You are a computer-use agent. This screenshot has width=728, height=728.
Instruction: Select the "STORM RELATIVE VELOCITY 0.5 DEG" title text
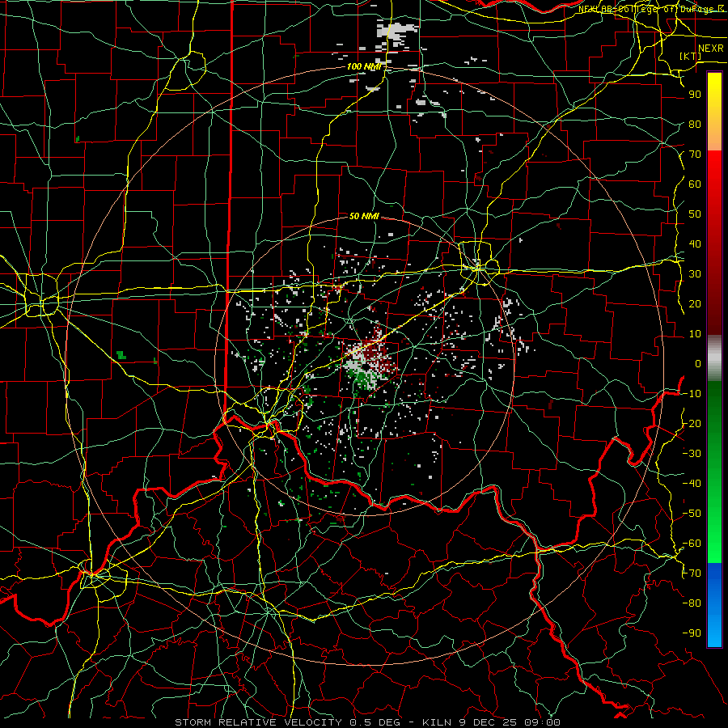(x=287, y=722)
